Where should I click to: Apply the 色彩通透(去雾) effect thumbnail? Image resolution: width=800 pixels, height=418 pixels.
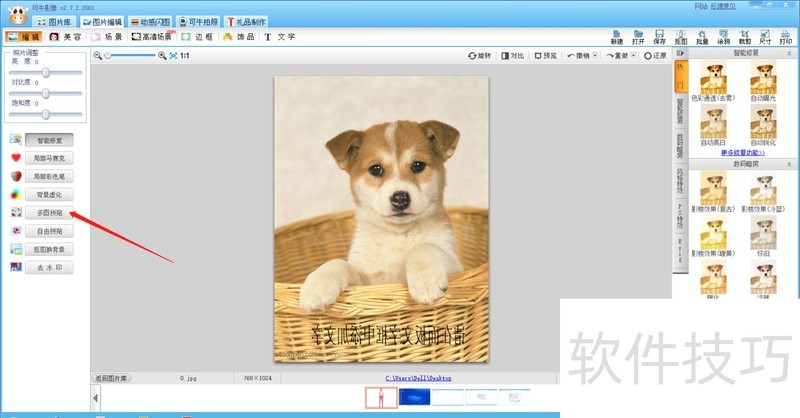point(714,80)
